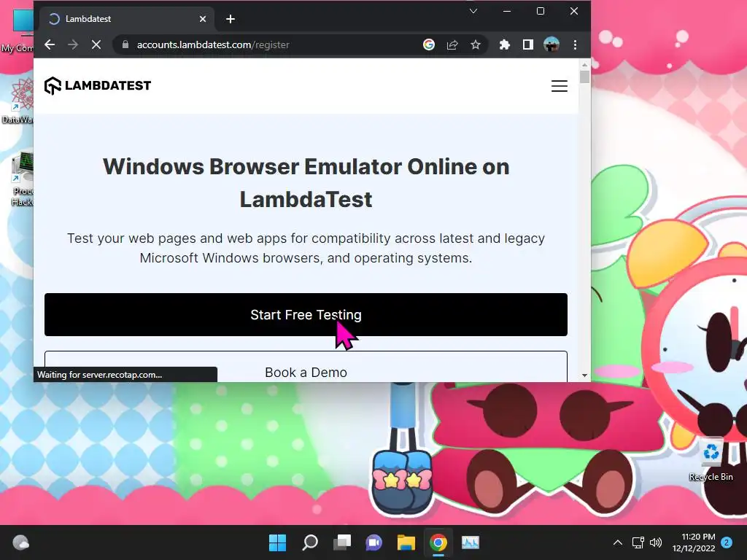Open the Google account icon in the address bar
This screenshot has width=747, height=560.
429,44
